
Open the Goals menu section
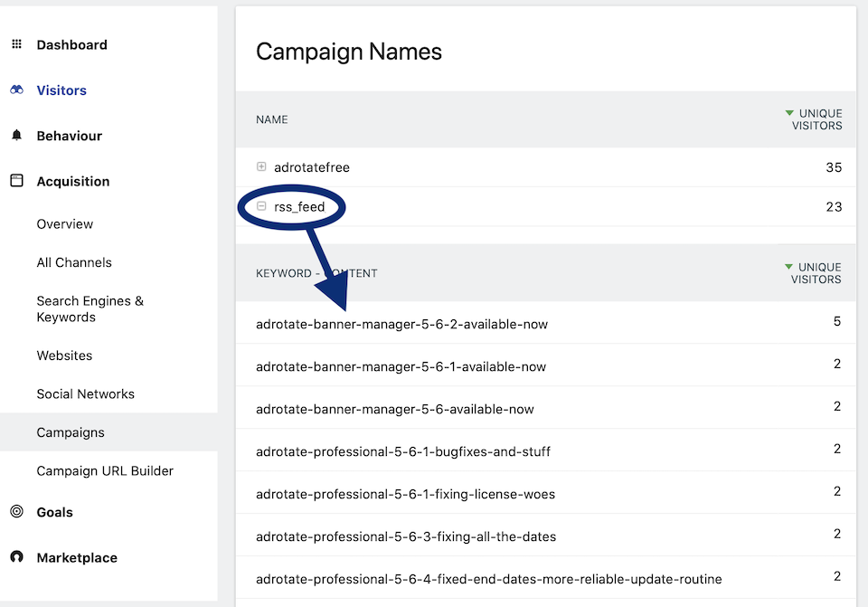click(54, 512)
